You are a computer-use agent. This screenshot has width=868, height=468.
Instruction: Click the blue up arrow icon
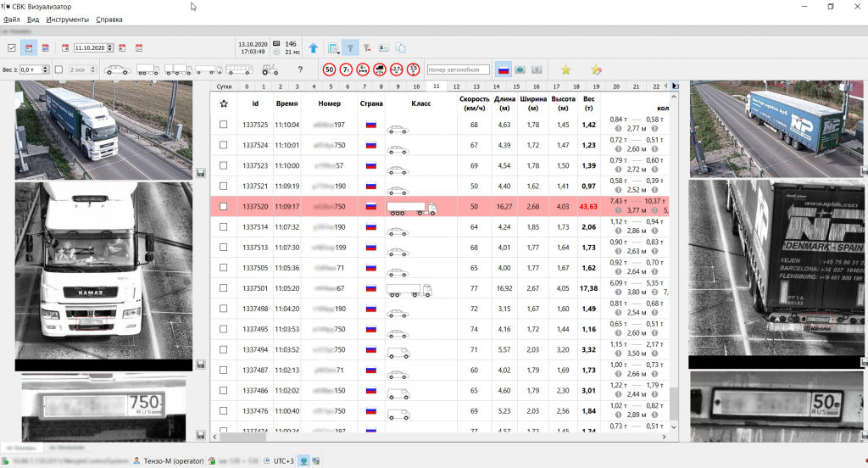pyautogui.click(x=314, y=48)
